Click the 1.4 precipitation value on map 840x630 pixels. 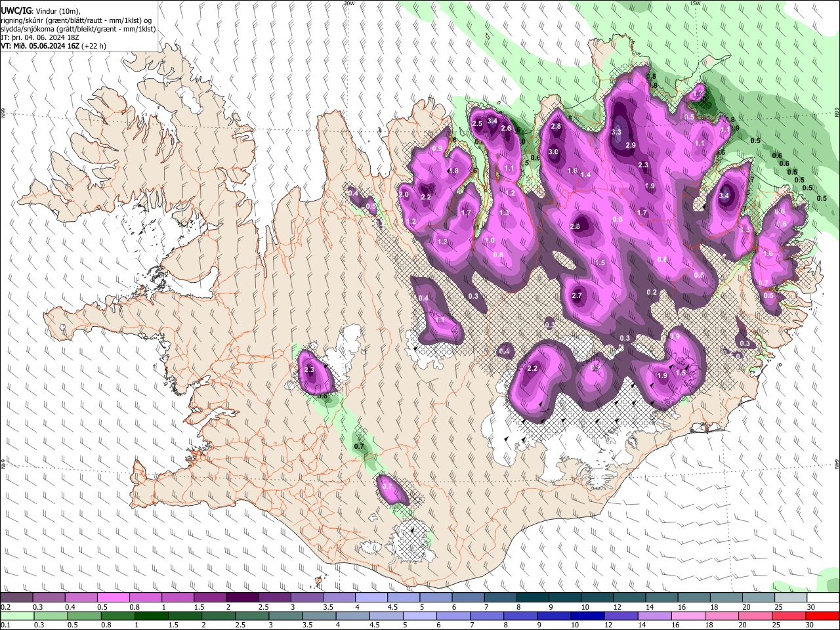(585, 175)
